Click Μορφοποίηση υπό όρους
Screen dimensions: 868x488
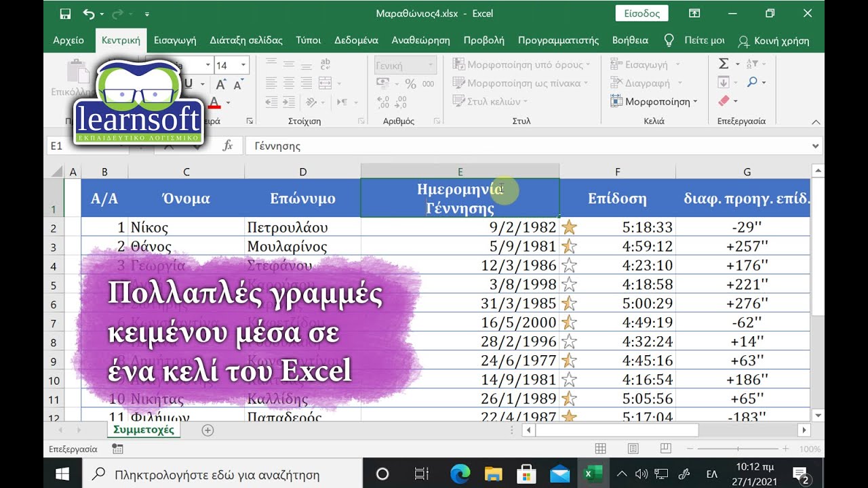click(x=522, y=64)
